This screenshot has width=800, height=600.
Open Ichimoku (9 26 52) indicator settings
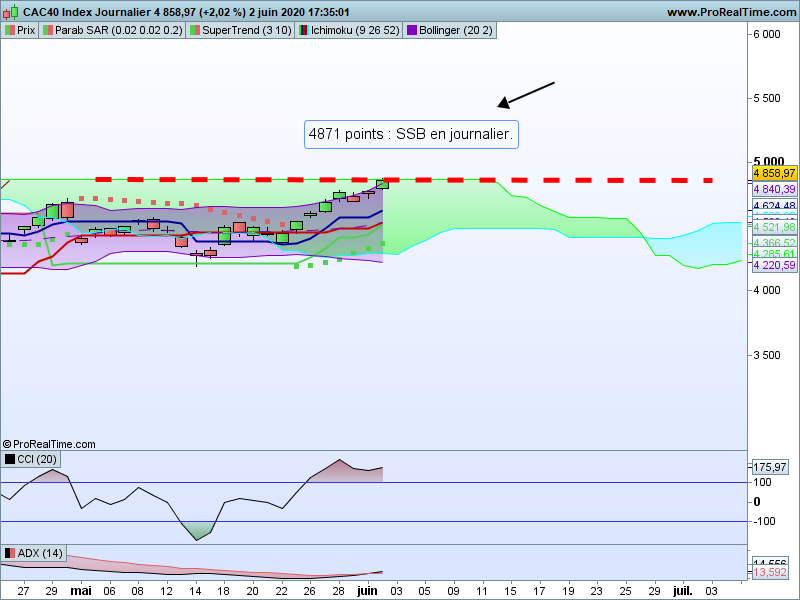click(349, 30)
